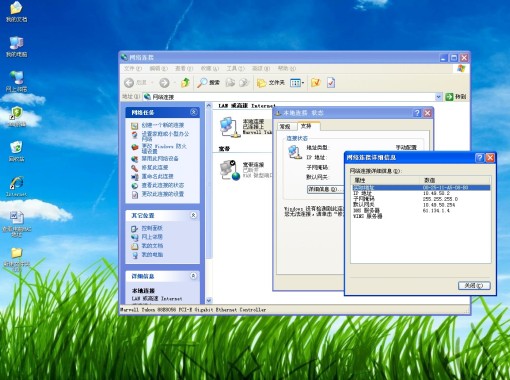Go up one folder level icon
This screenshot has height=380, width=510.
[185, 83]
